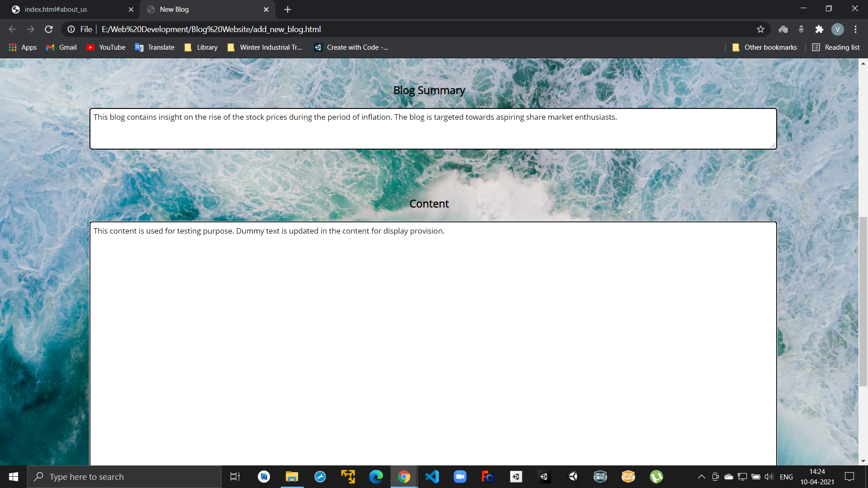This screenshot has height=488, width=868.
Task: Open Task View in the taskbar
Action: (x=235, y=477)
